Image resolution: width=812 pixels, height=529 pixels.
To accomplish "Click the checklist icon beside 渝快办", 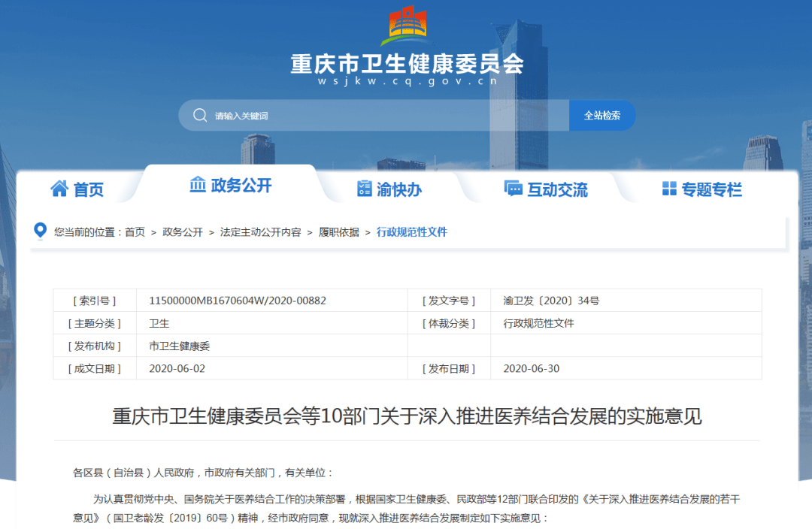I will [365, 189].
